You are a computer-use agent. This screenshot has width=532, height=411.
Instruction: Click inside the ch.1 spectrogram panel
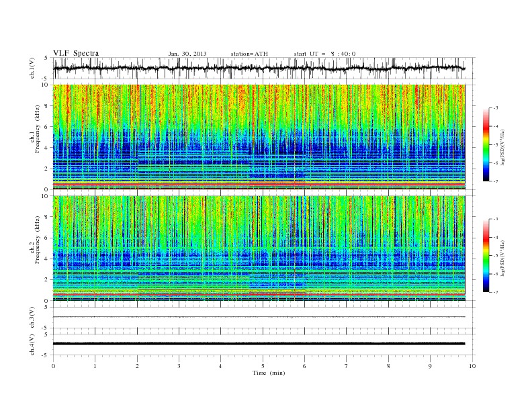point(259,137)
